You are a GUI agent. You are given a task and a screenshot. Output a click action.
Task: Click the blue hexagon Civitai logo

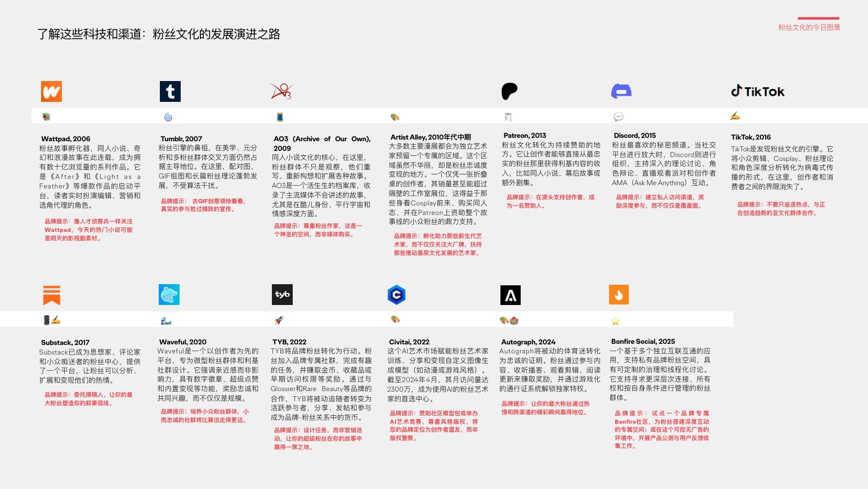[397, 294]
